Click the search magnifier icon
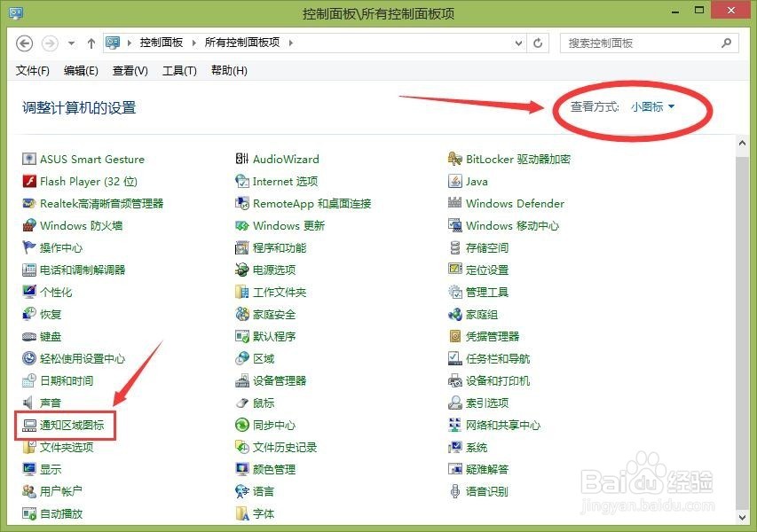 pyautogui.click(x=726, y=43)
